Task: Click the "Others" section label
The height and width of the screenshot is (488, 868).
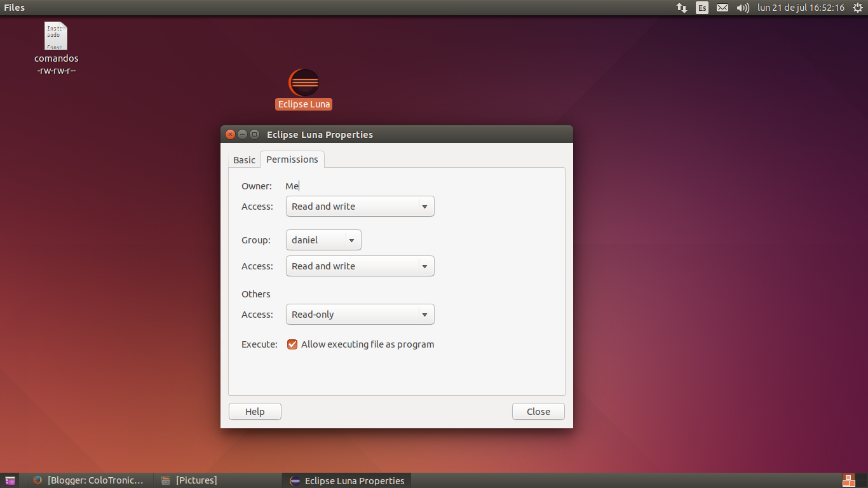Action: coord(256,294)
